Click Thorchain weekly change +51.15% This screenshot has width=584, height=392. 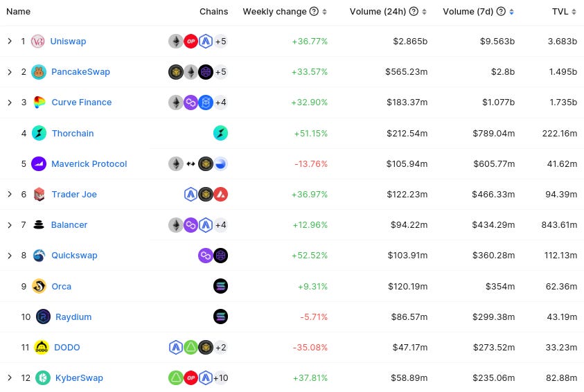(x=310, y=133)
